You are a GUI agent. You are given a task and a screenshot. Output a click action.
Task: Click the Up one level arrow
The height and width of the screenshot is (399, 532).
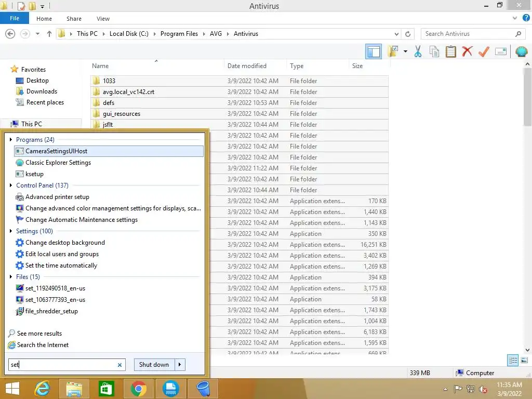point(49,34)
